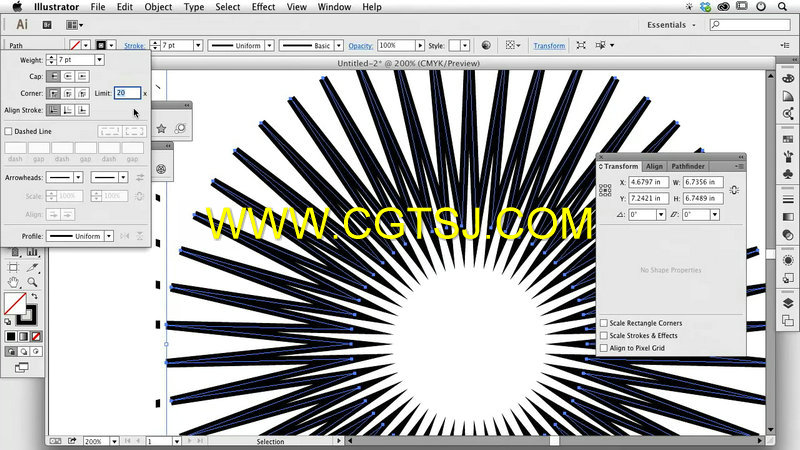This screenshot has width=800, height=450.
Task: Set Align Stroke to Inside
Action: [x=68, y=110]
